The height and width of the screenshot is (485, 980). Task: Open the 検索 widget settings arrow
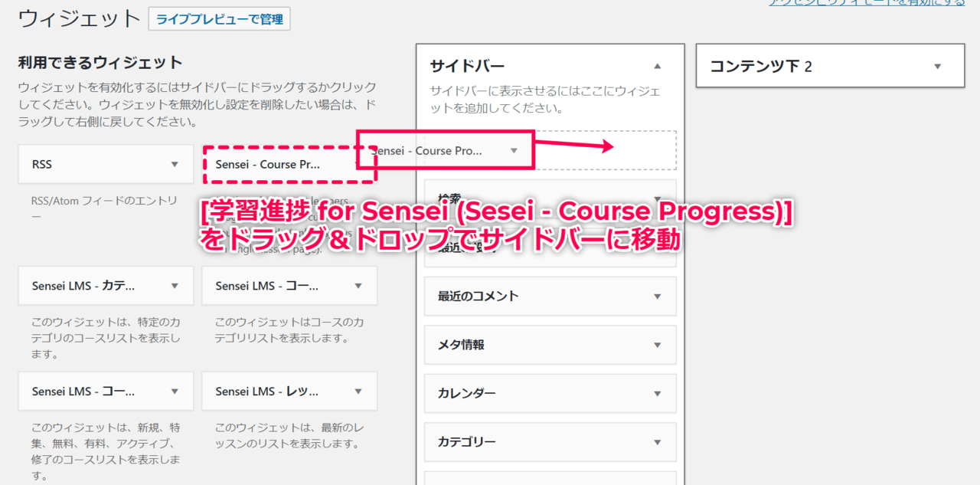tap(657, 199)
